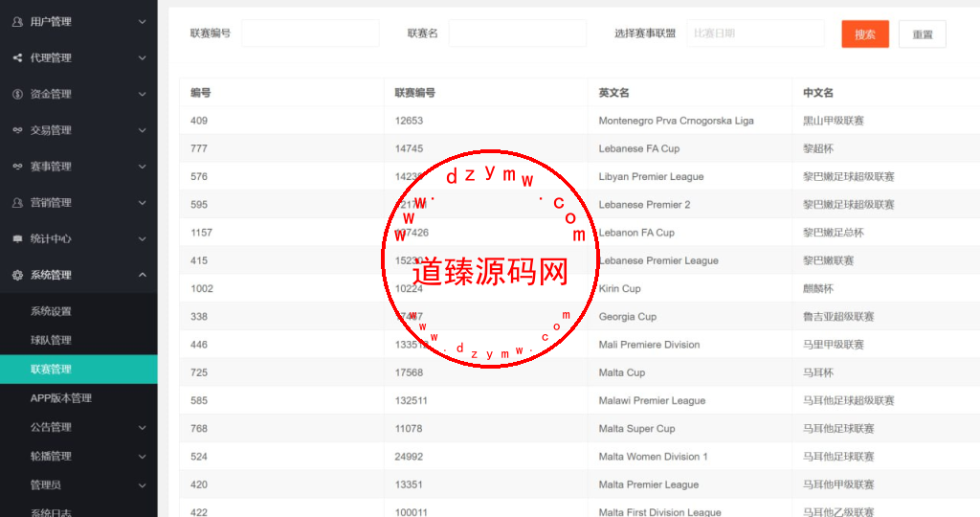Expand the 资金管理 chevron

click(143, 95)
